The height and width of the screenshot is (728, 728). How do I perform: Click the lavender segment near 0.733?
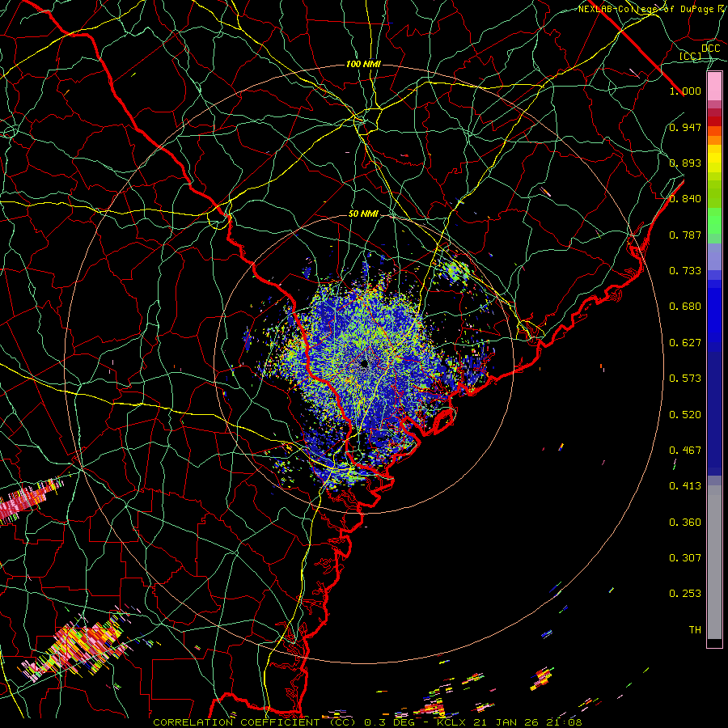(x=714, y=257)
